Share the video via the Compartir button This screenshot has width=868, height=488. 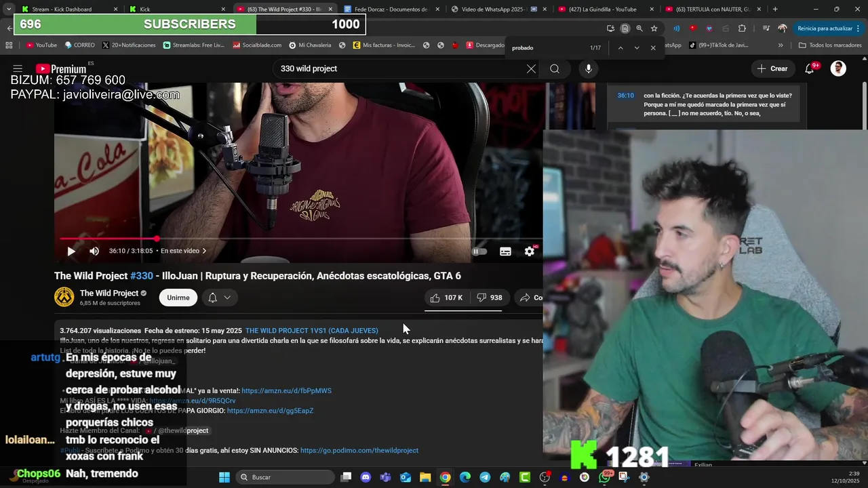[530, 298]
